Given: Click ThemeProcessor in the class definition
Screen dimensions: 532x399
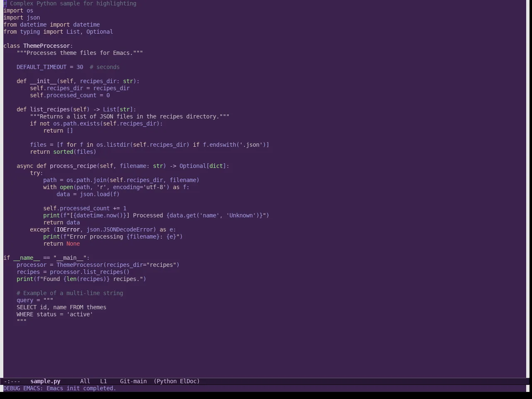Looking at the screenshot, I should tap(47, 46).
